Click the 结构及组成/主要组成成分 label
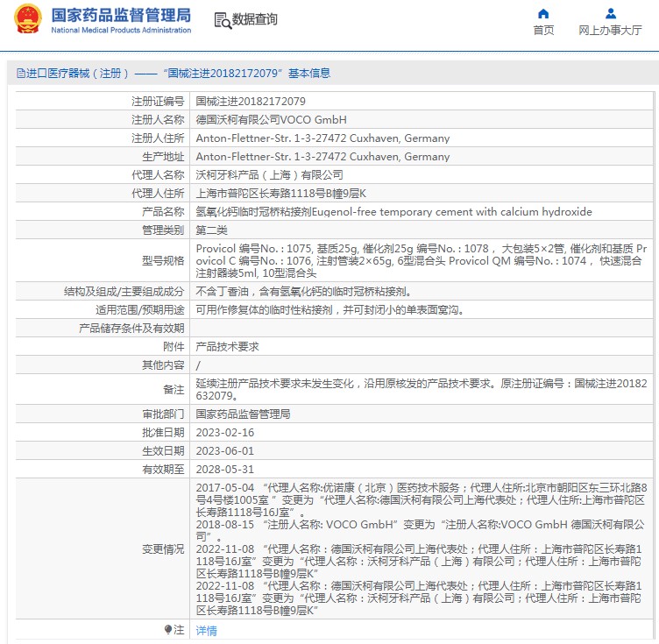Image resolution: width=659 pixels, height=644 pixels. [124, 292]
